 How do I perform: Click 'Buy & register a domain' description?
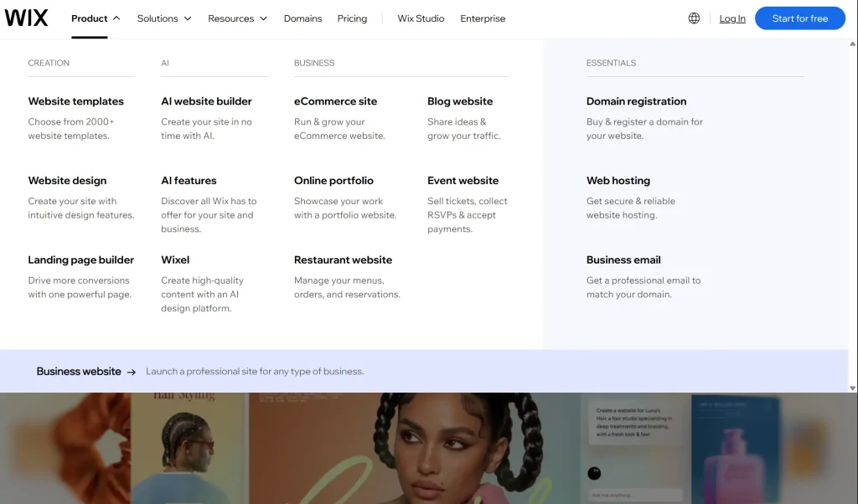[644, 128]
